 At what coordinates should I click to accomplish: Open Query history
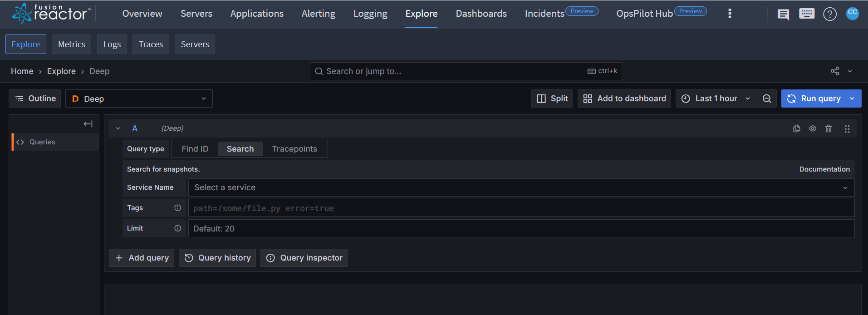click(x=217, y=258)
